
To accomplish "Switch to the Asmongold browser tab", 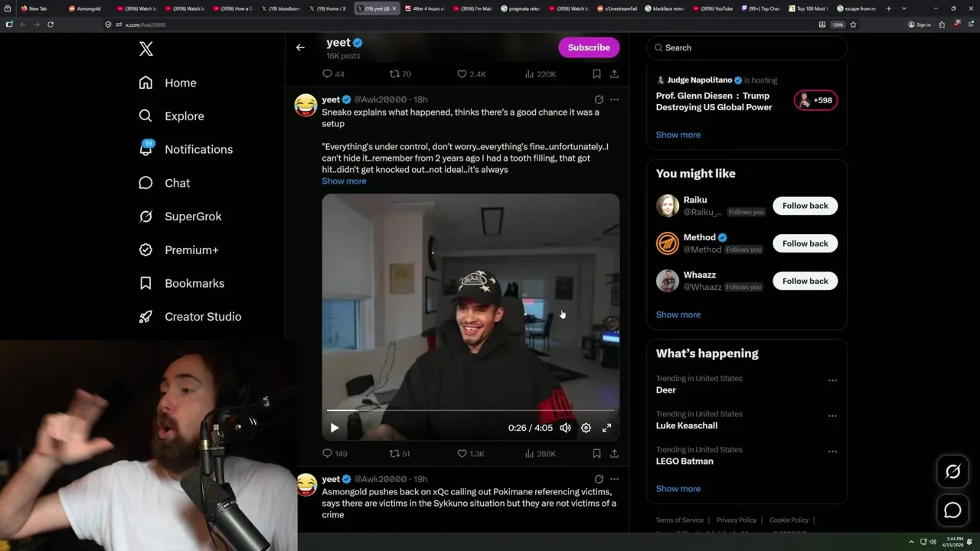I will (86, 8).
